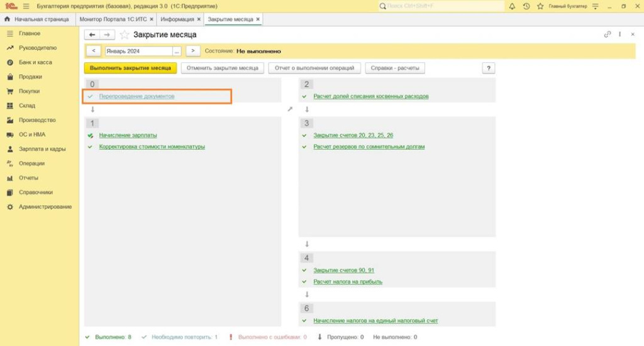Viewport: 644px width, 346px height.
Task: Click the back arrow navigation button
Action: click(x=92, y=35)
